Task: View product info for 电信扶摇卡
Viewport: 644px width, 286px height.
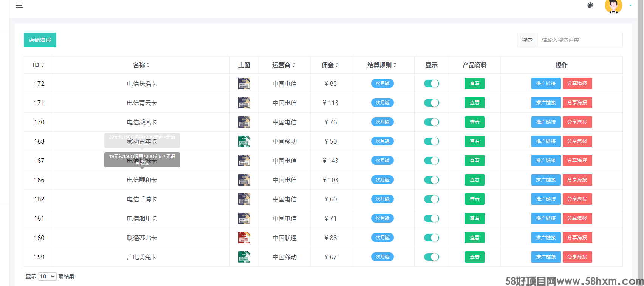Action: coord(475,83)
